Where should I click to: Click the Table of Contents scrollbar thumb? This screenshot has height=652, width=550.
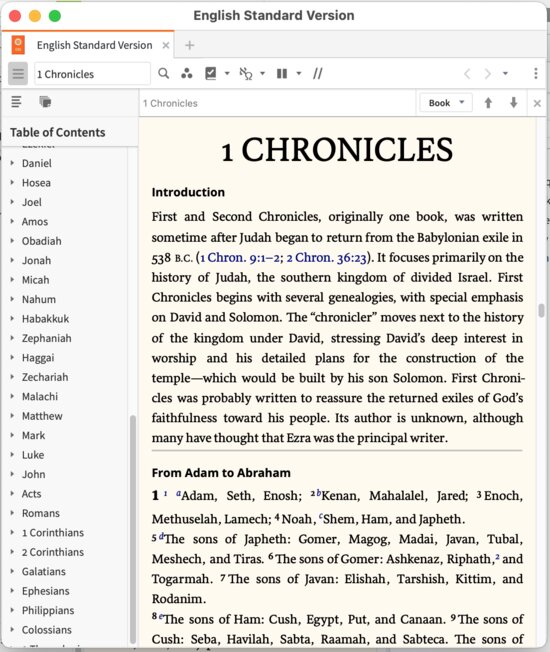(x=133, y=529)
